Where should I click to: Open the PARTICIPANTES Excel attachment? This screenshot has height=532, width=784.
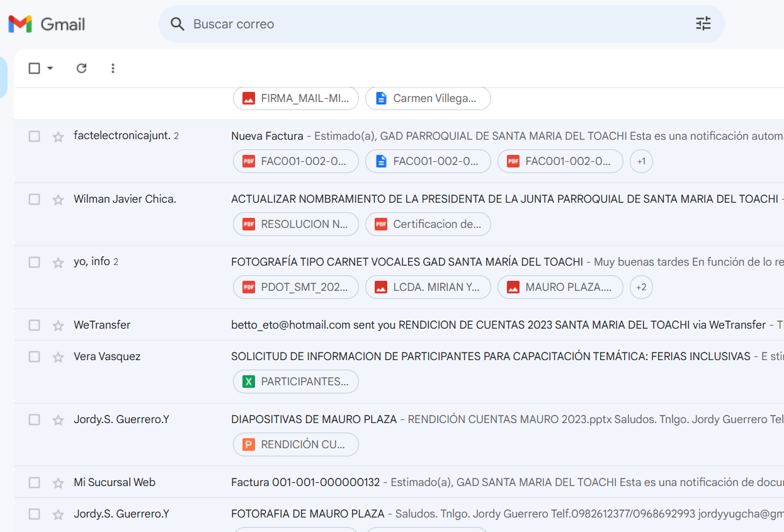tap(296, 382)
